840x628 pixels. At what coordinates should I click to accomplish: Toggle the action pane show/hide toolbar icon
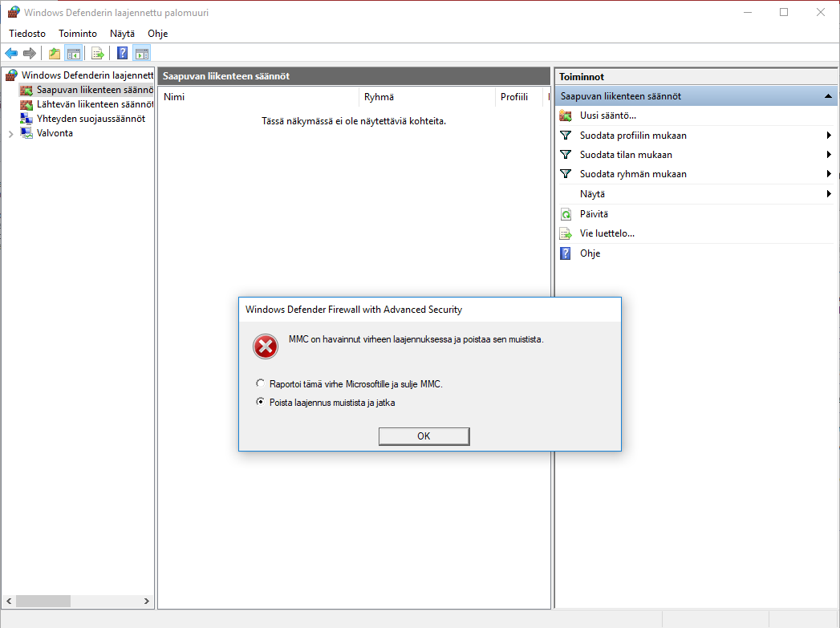pyautogui.click(x=142, y=53)
